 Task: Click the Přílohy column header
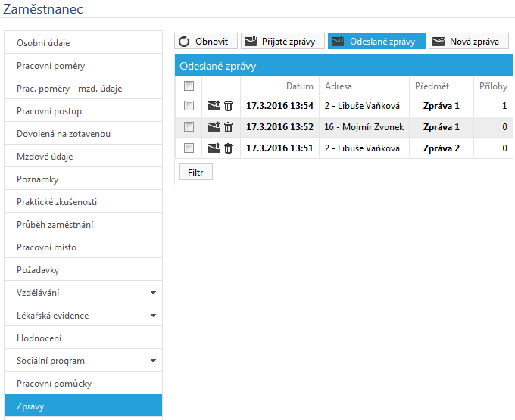(493, 86)
